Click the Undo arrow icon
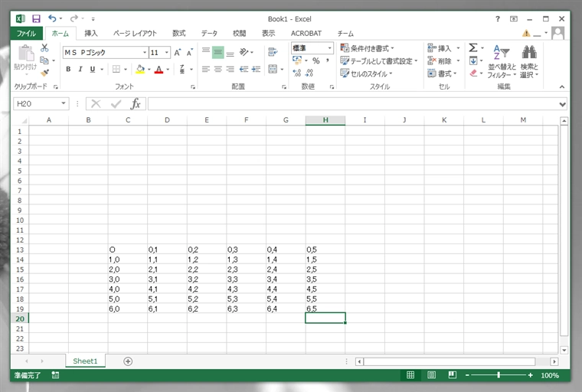582x392 pixels. click(52, 18)
